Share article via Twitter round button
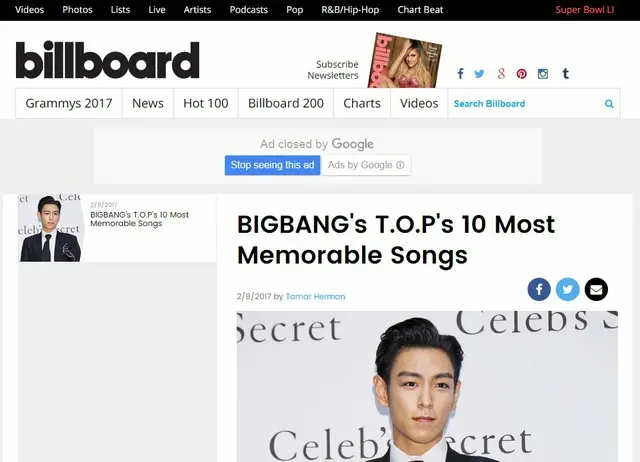 coord(568,289)
